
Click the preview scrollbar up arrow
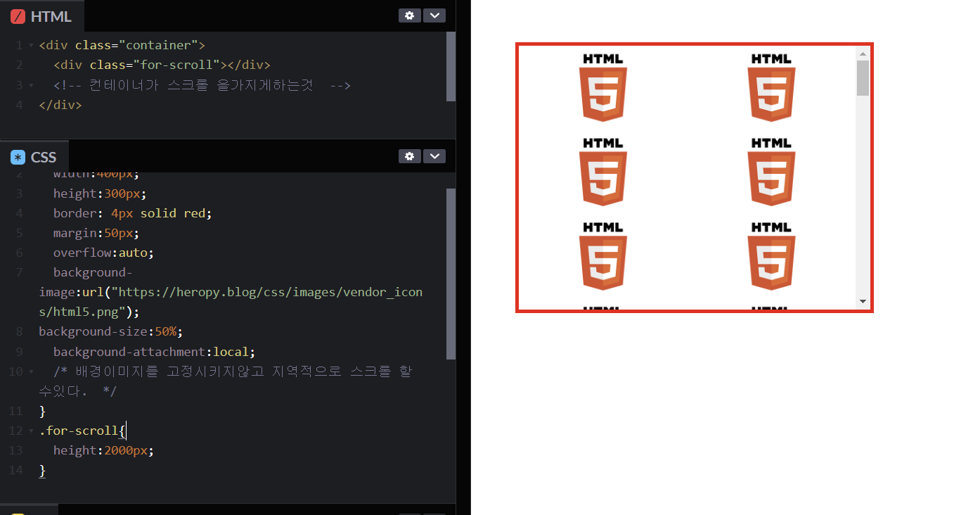[863, 53]
